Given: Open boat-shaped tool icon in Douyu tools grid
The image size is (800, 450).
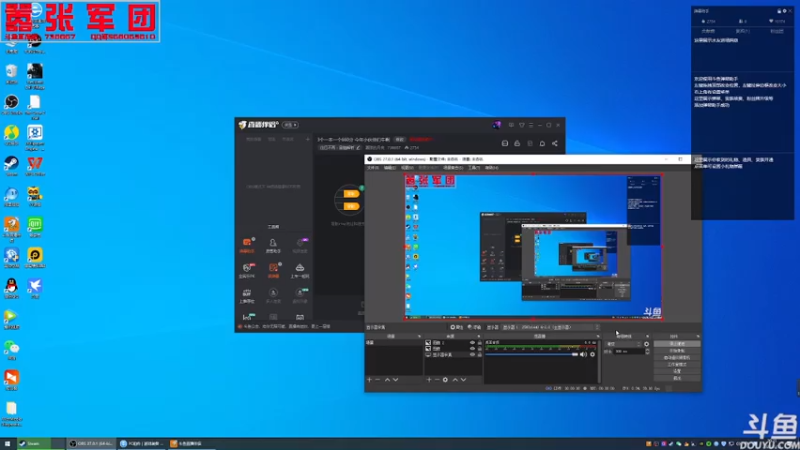Looking at the screenshot, I should (299, 270).
